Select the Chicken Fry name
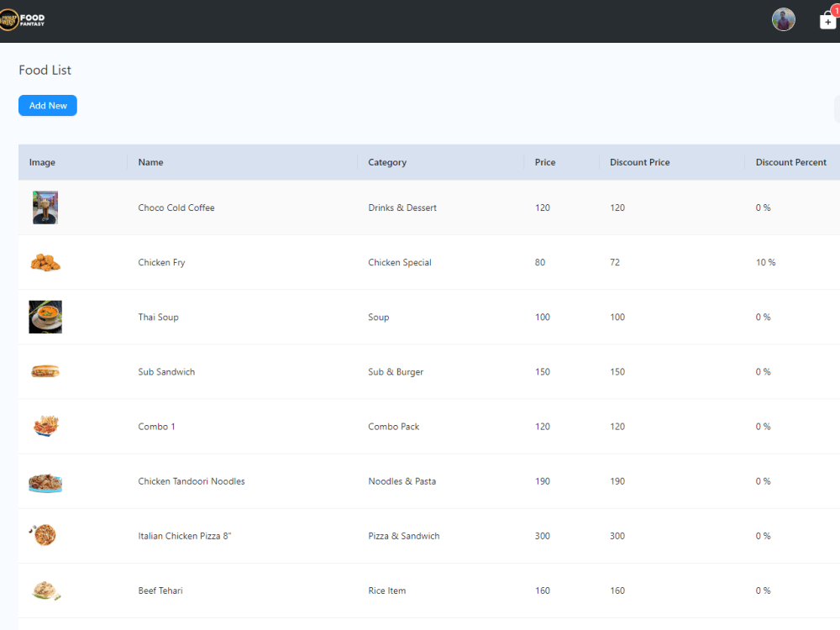Screen dimensions: 840x630 coord(161,262)
